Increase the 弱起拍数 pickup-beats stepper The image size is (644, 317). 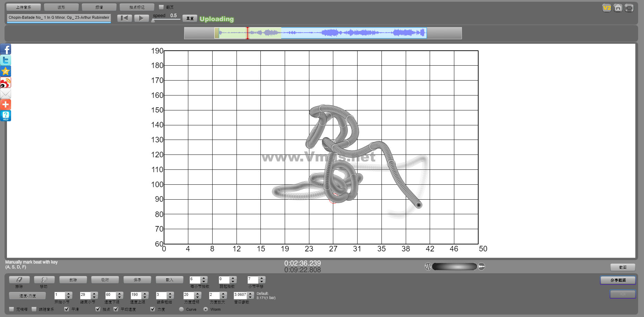click(233, 278)
